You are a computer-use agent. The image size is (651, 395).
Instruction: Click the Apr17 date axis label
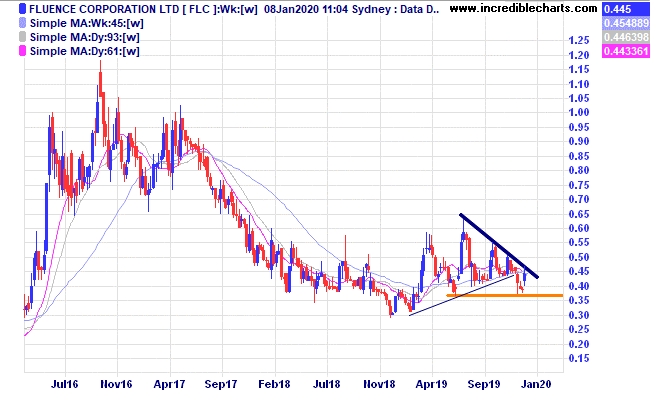tap(169, 384)
